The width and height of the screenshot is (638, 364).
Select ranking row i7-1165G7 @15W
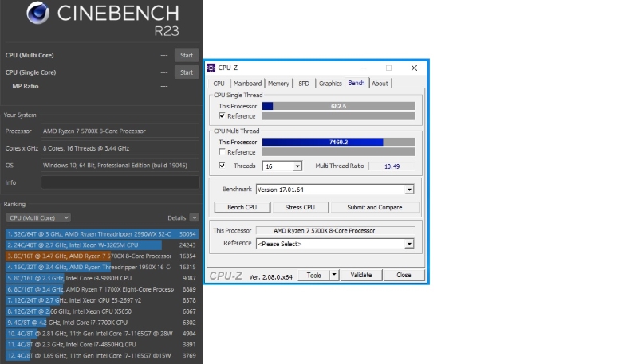[x=102, y=355]
